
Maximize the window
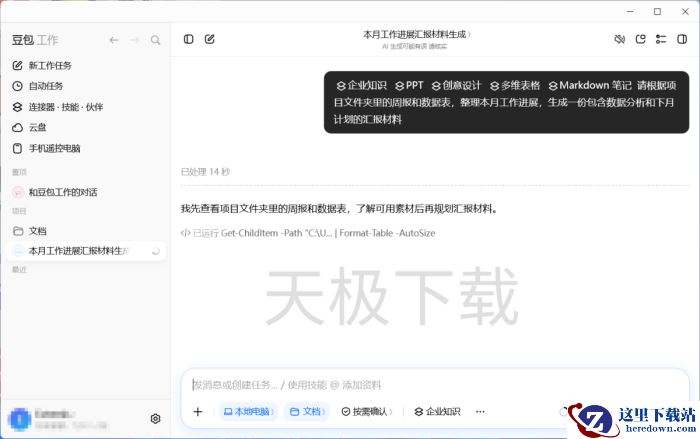click(657, 12)
